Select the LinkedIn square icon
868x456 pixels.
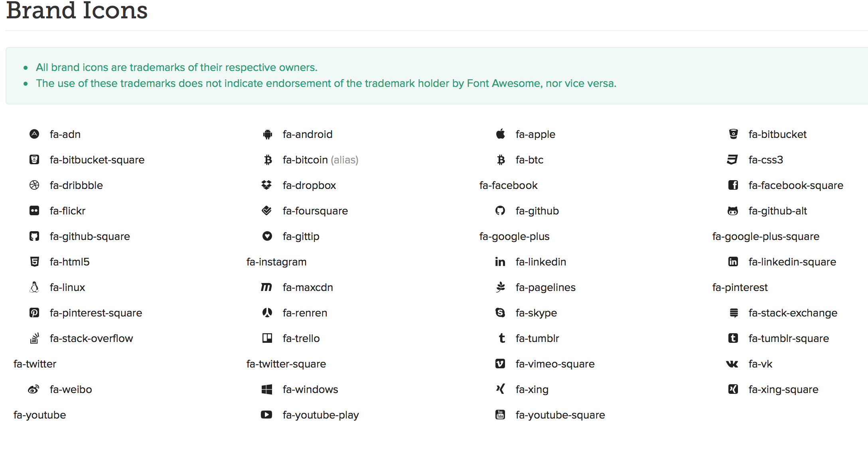tap(733, 261)
